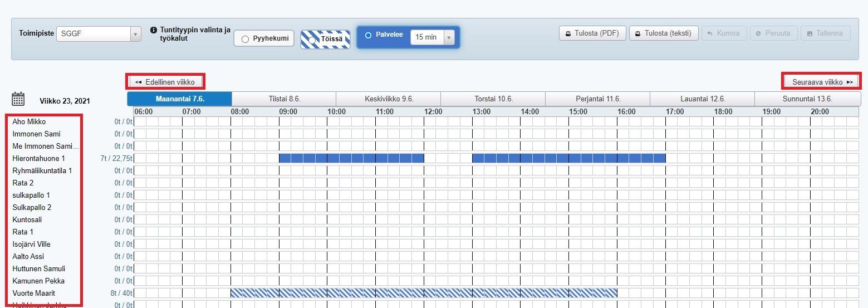The image size is (868, 308).
Task: Select the Sunnuntai 13.6. tab
Action: coord(807,99)
